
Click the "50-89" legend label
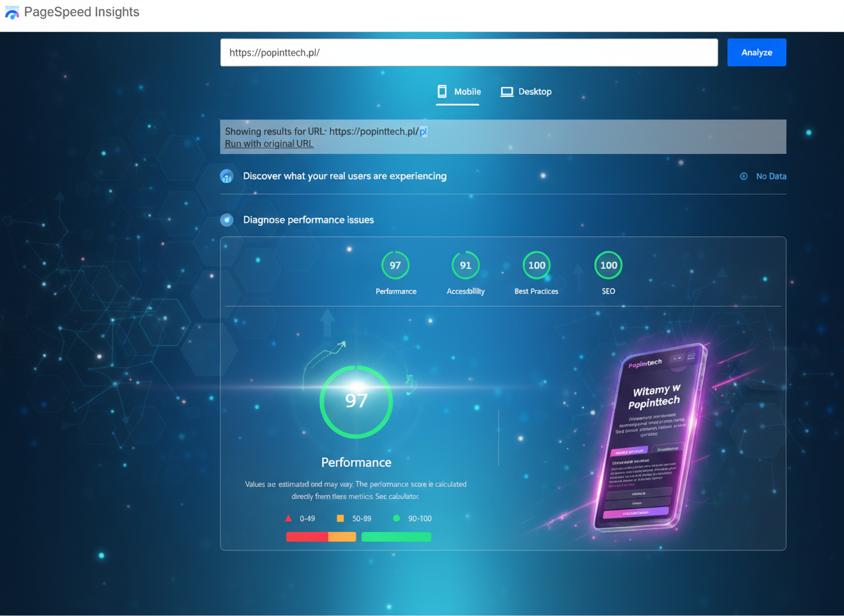coord(361,518)
